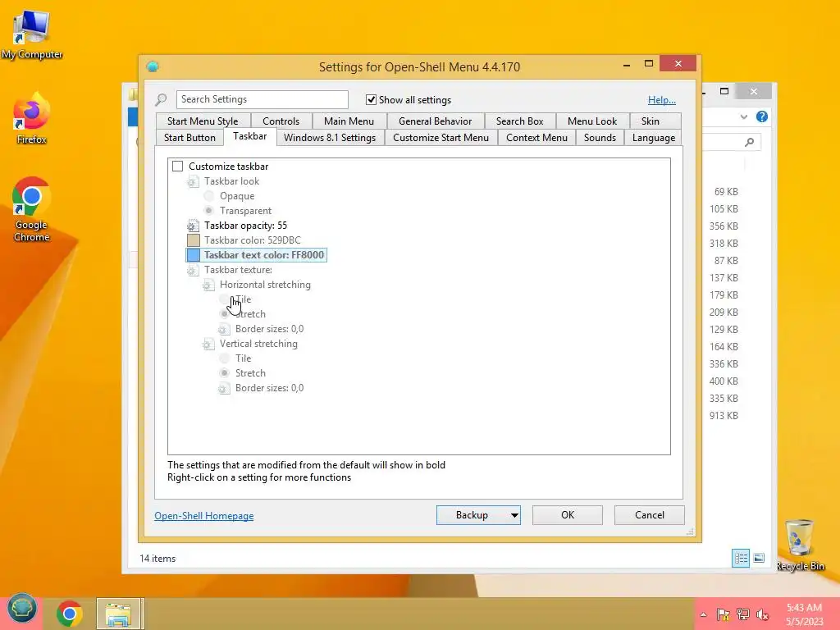Switch to the Controls tab
The width and height of the screenshot is (840, 630).
click(281, 121)
